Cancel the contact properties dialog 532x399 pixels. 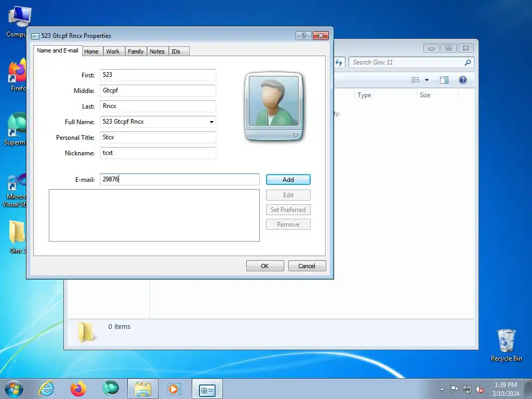pyautogui.click(x=307, y=266)
